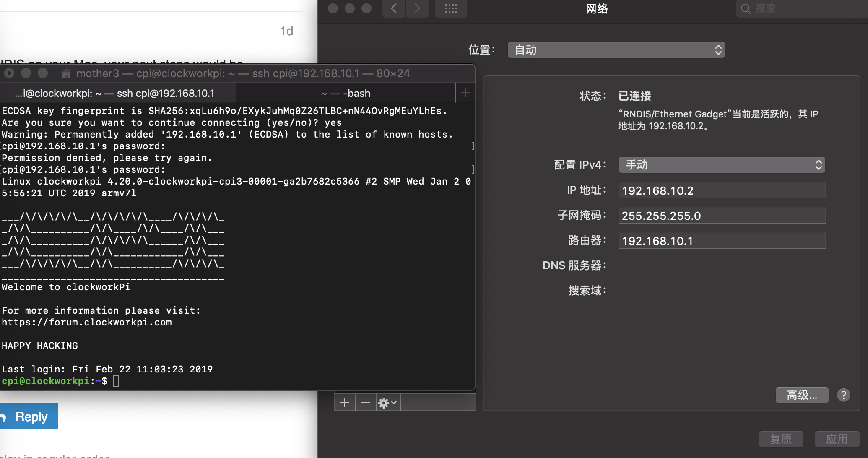The image size is (868, 458).
Task: Open the 配置 IPv4 dropdown set to 手动
Action: coord(721,165)
